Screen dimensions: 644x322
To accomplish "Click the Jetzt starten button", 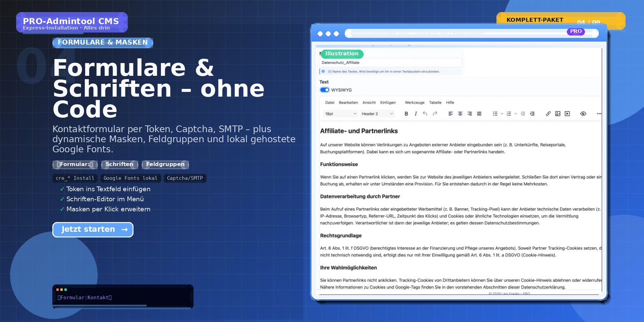I will pos(93,230).
